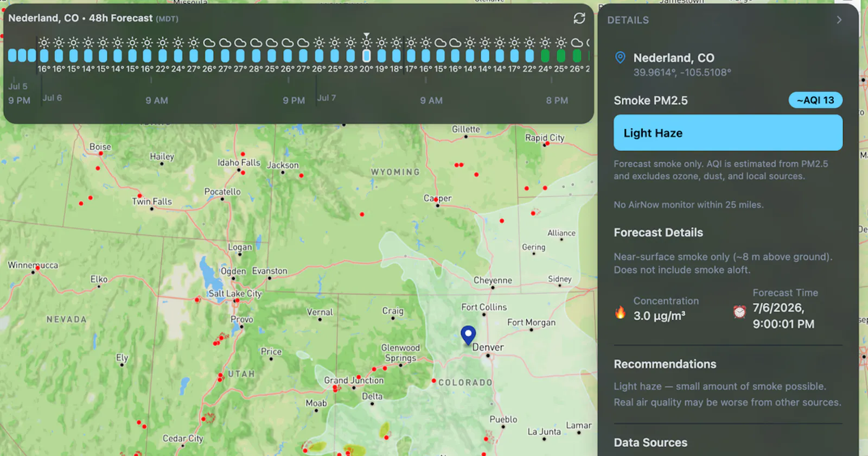
Task: Select the Light Haze status bar
Action: pos(728,132)
